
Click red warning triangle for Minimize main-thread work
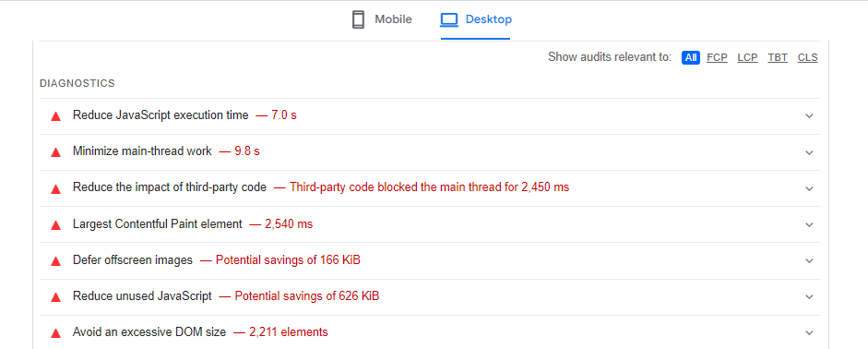click(55, 152)
